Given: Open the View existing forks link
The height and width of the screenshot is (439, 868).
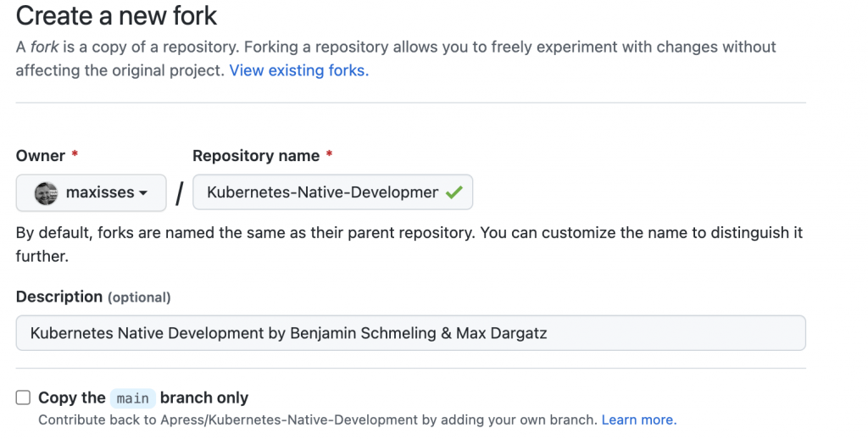Looking at the screenshot, I should click(299, 71).
